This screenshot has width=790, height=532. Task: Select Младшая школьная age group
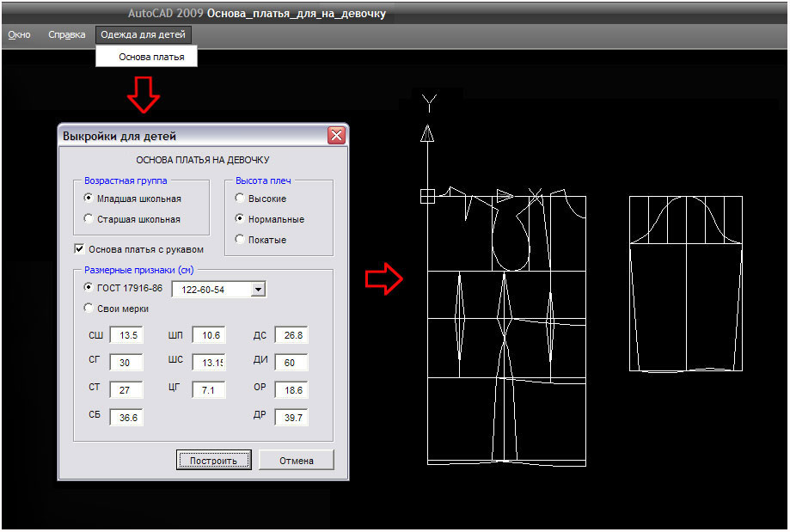89,199
